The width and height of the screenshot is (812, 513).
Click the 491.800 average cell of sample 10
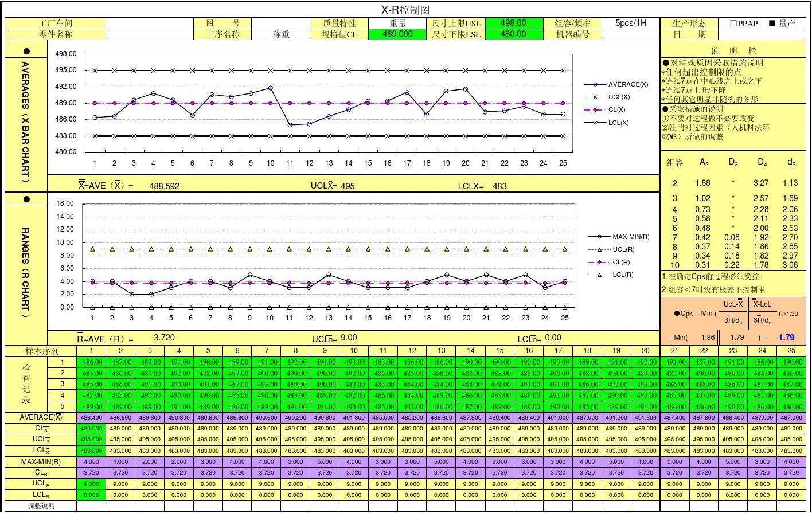click(x=354, y=417)
